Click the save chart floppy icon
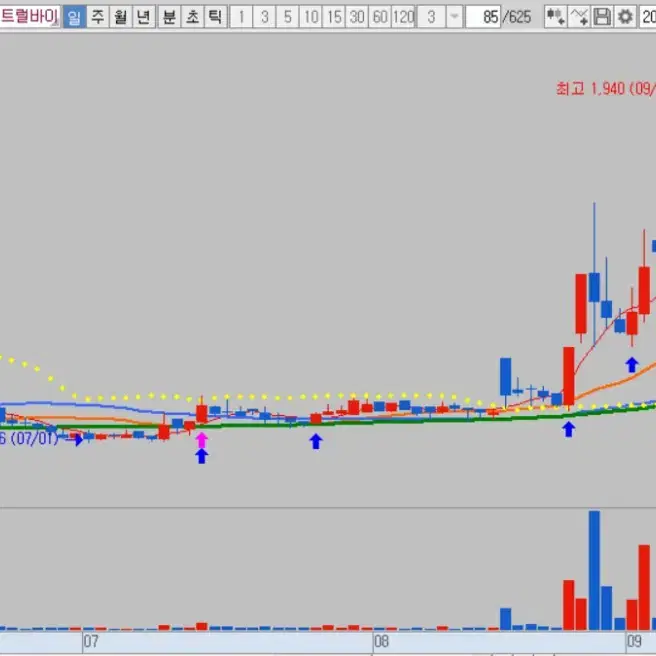The height and width of the screenshot is (656, 656). pyautogui.click(x=602, y=17)
